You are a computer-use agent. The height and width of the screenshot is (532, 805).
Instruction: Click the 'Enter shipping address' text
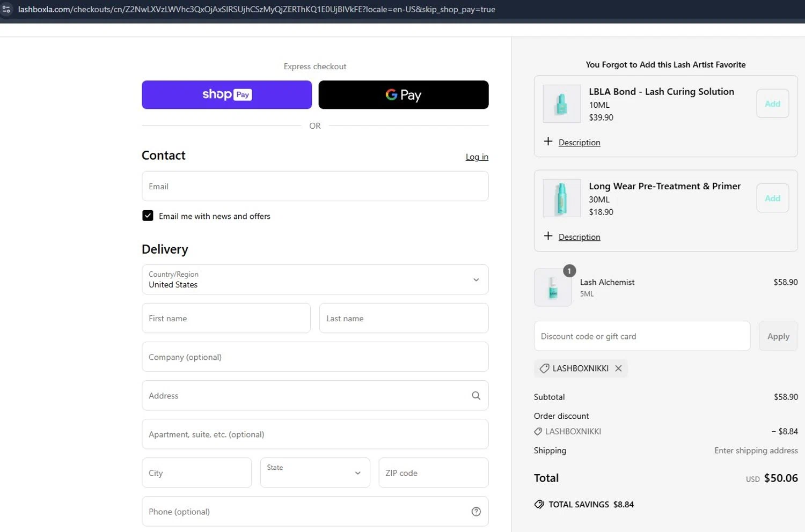click(x=756, y=450)
